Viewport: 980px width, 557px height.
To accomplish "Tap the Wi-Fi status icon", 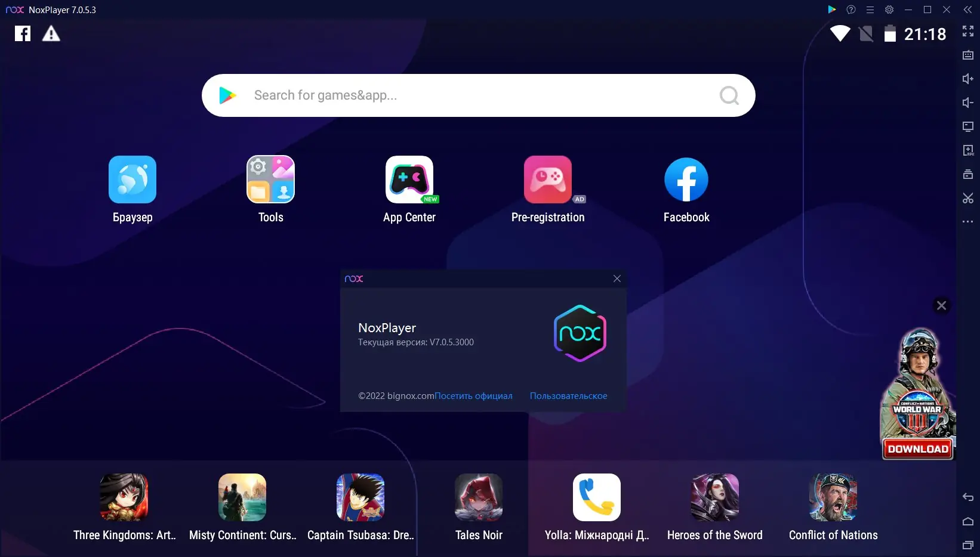I will click(x=840, y=33).
